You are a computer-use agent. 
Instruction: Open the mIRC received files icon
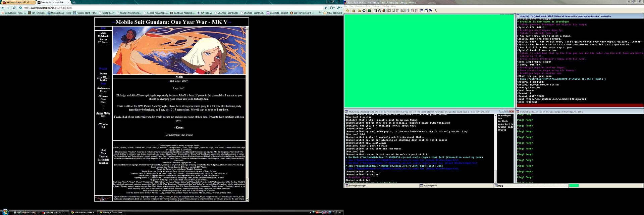tap(403, 10)
